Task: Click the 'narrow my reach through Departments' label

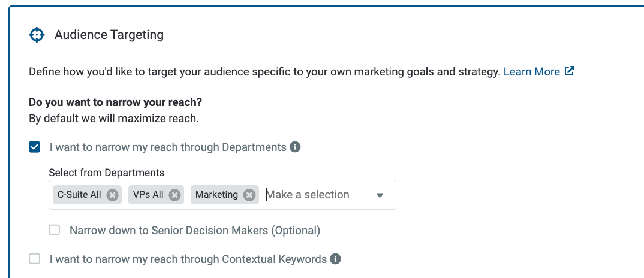Action: 168,147
